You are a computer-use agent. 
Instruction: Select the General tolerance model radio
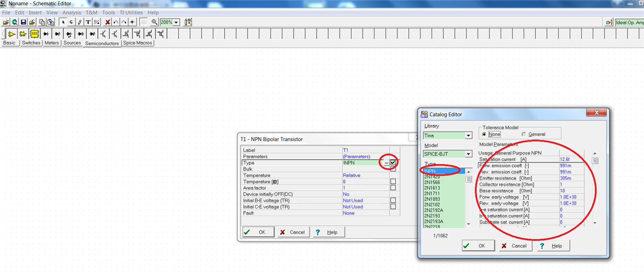(524, 135)
